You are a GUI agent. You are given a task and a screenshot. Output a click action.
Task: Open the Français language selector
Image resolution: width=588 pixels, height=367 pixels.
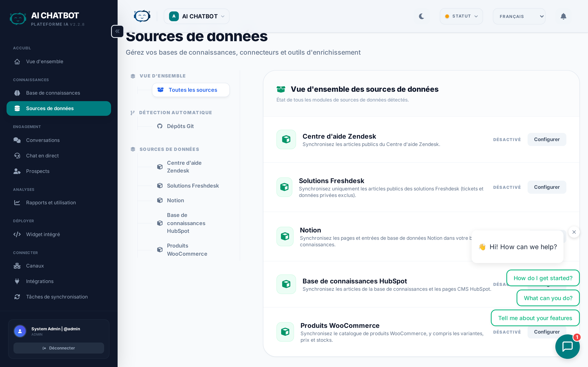pos(519,16)
